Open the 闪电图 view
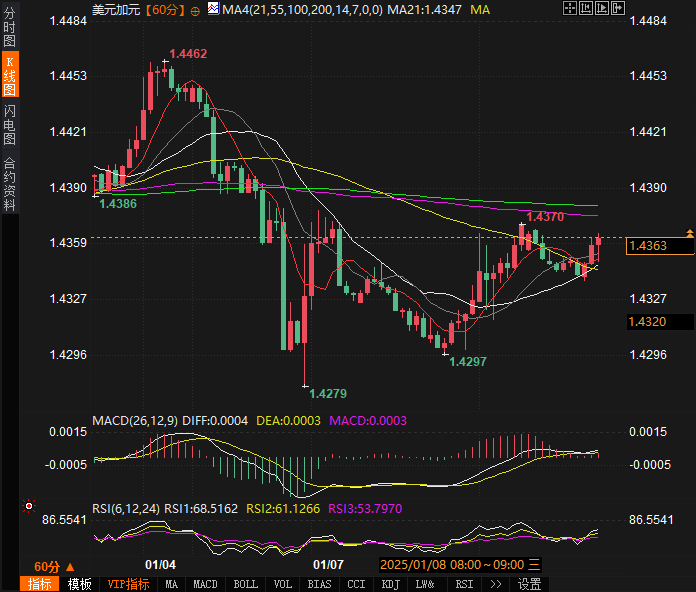 9,125
